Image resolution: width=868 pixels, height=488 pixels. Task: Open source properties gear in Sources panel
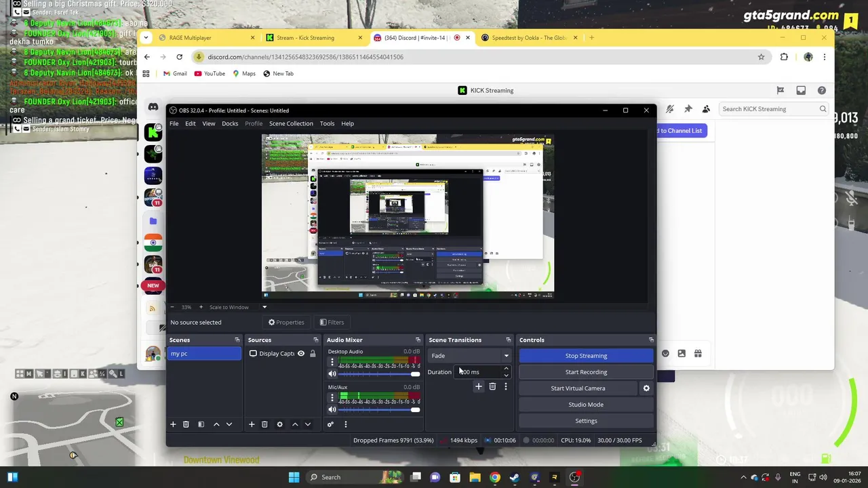279,424
